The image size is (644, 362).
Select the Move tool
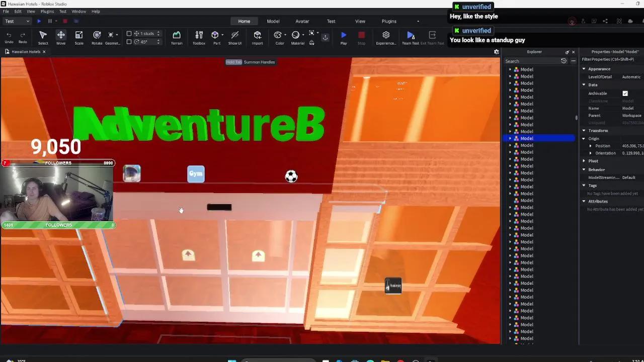pos(61,37)
